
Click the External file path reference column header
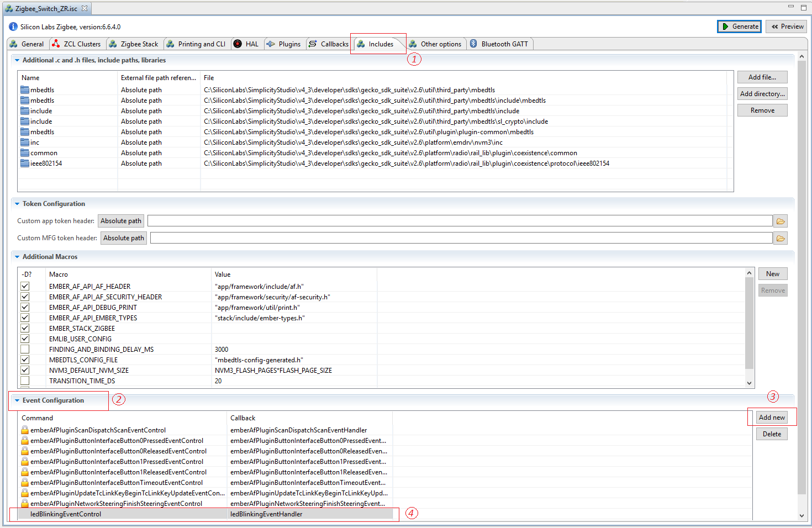(x=159, y=78)
